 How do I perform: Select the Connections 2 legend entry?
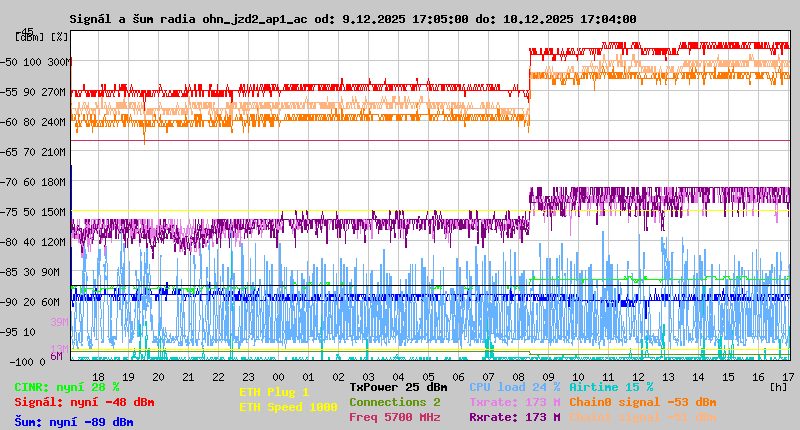[395, 402]
